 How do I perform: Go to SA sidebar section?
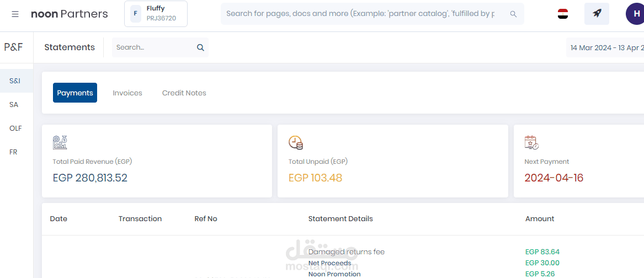tap(14, 105)
